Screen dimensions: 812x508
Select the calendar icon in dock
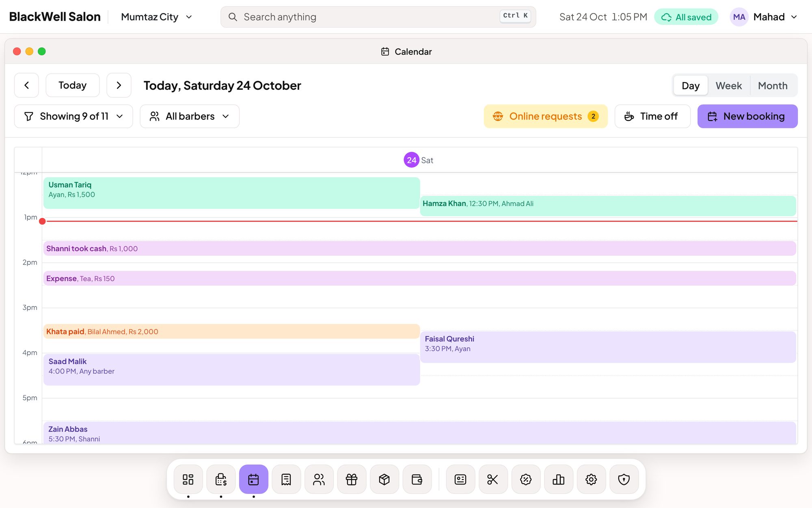253,479
